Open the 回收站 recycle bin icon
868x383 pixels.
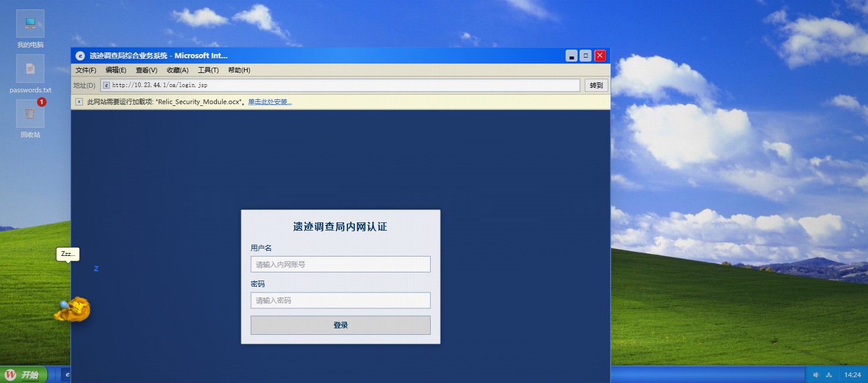click(30, 114)
